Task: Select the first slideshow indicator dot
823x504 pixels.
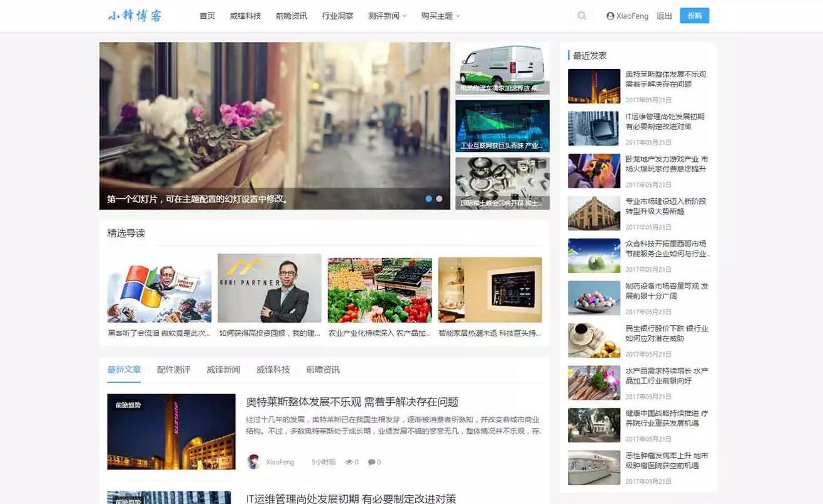Action: [x=428, y=198]
